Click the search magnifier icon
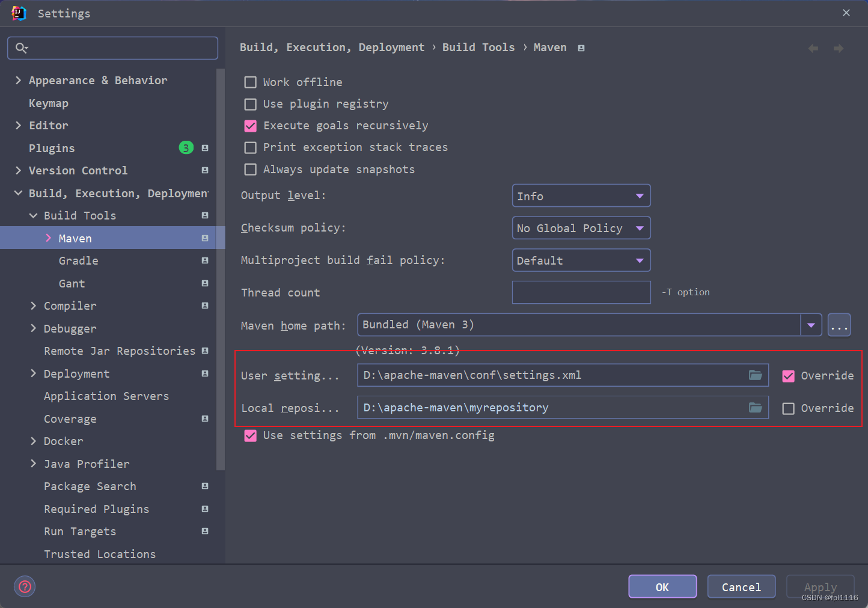This screenshot has width=868, height=608. tap(22, 48)
